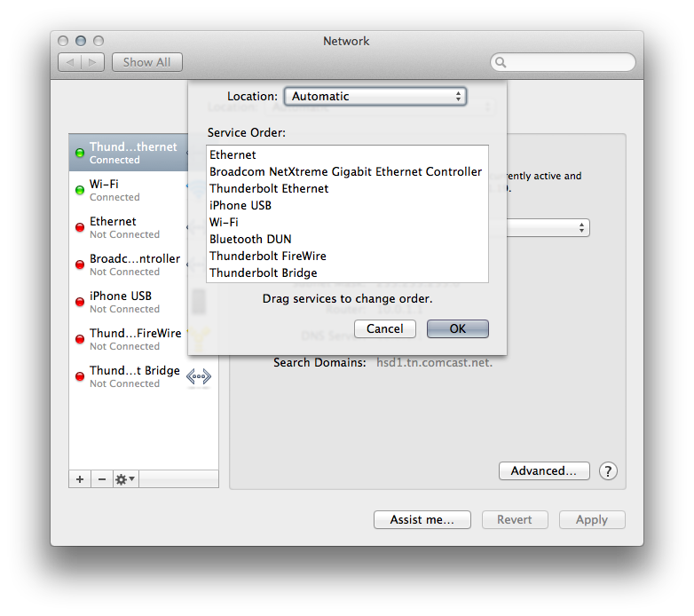Open the gear action menu
The image size is (694, 616).
[x=126, y=479]
